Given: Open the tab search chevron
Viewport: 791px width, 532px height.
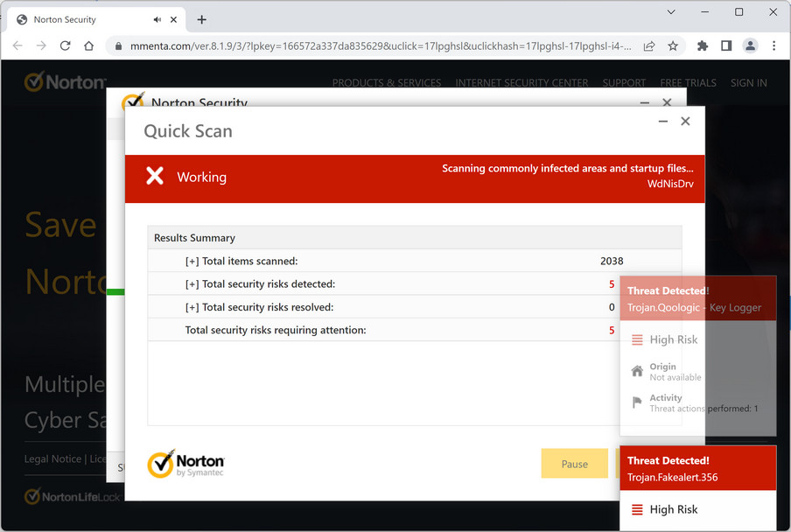Looking at the screenshot, I should point(671,11).
